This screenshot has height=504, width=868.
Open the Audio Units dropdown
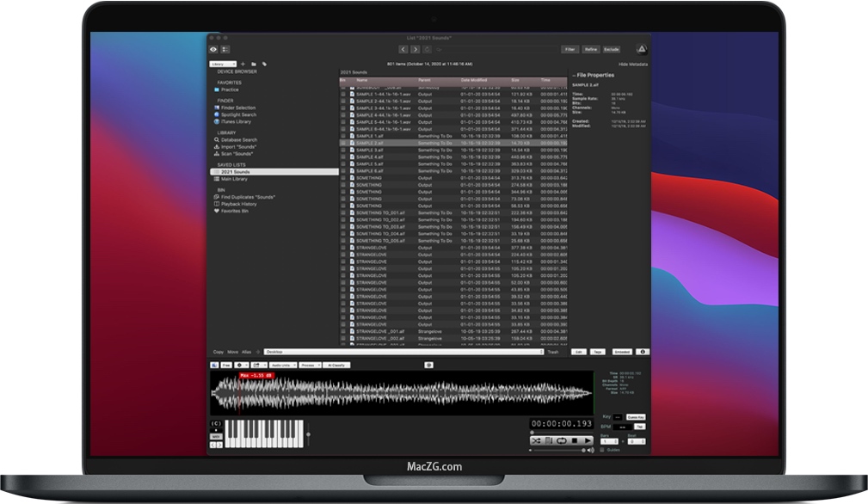[283, 365]
